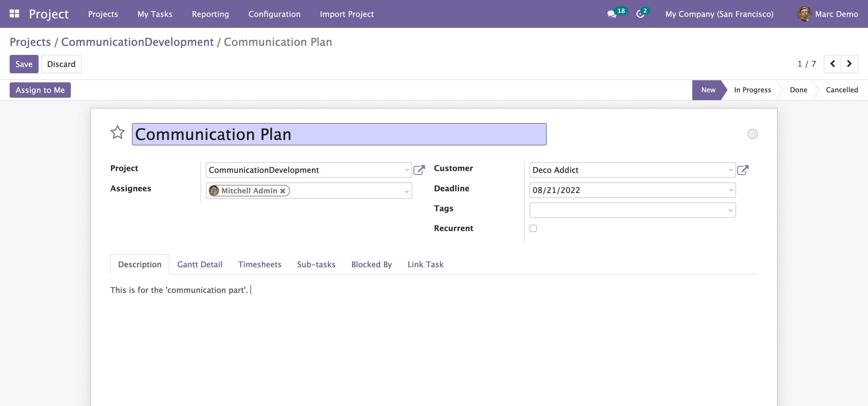Viewport: 868px width, 406px height.
Task: Open the conversations messages icon
Action: point(612,14)
